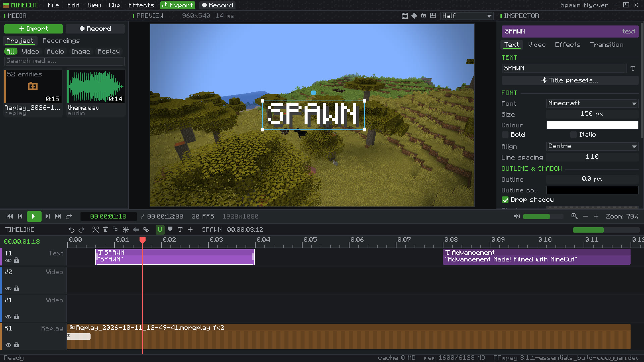This screenshot has height=362, width=644.
Task: Click the diamond keyframe icon in preview header
Action: tap(414, 16)
